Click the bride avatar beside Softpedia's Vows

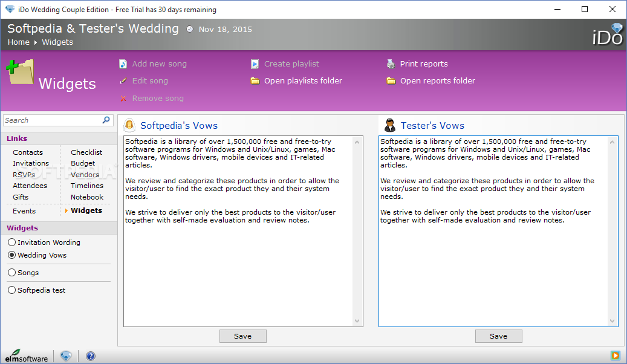[129, 125]
